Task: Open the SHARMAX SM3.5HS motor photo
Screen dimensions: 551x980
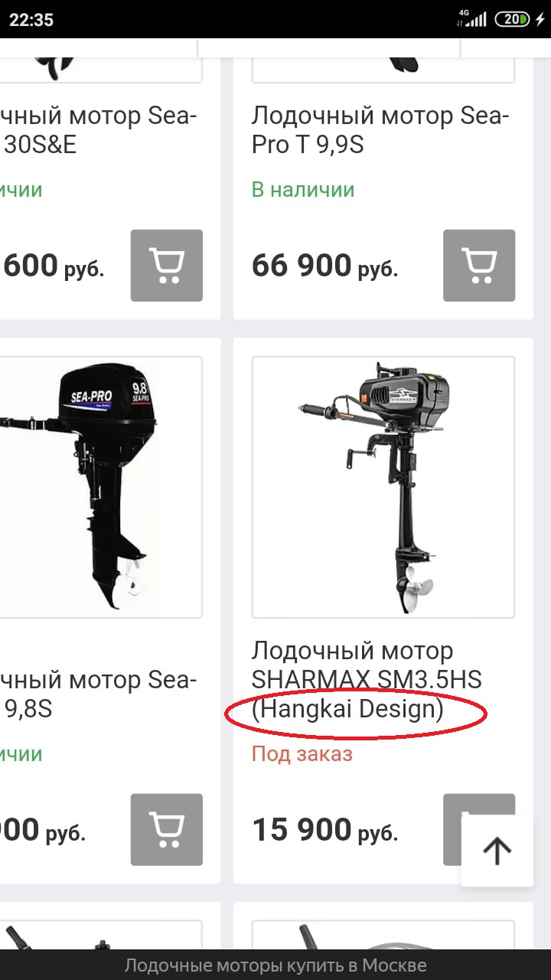Action: click(x=383, y=487)
